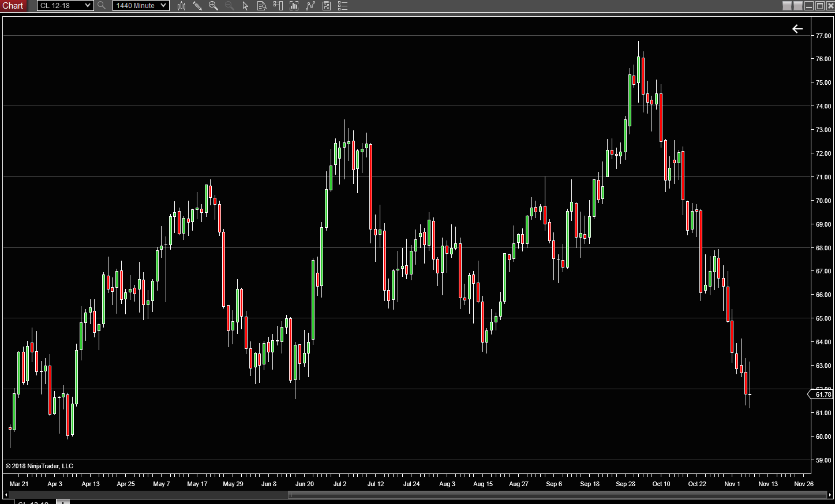Click the Mar 21 date label

coord(19,484)
